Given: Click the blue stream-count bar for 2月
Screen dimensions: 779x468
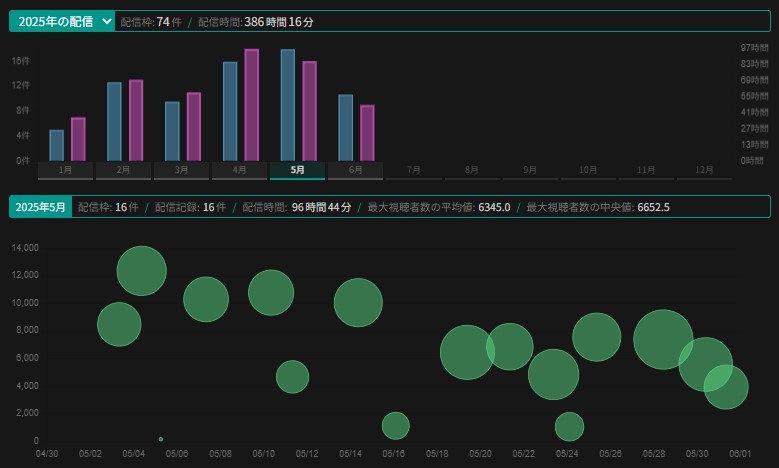Looking at the screenshot, I should pyautogui.click(x=114, y=122).
